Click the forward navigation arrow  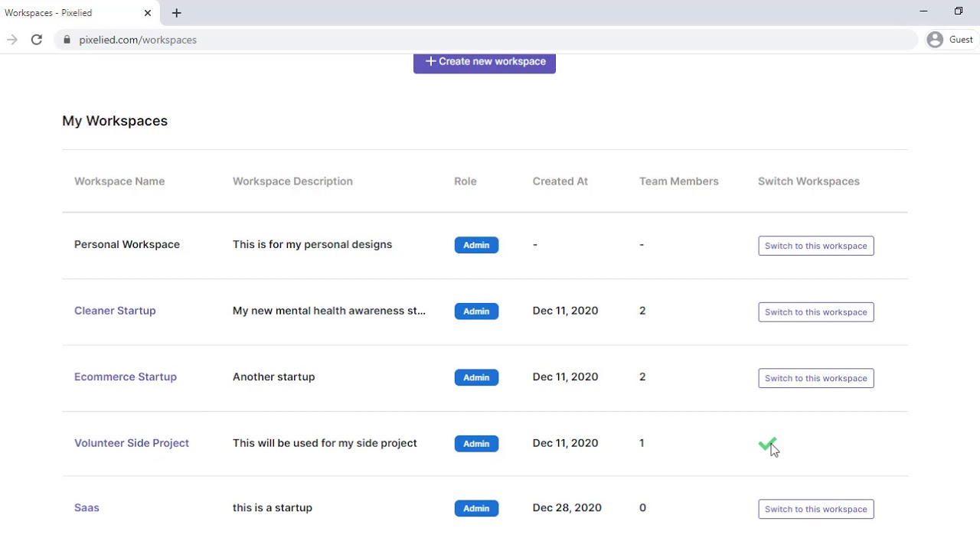click(12, 40)
